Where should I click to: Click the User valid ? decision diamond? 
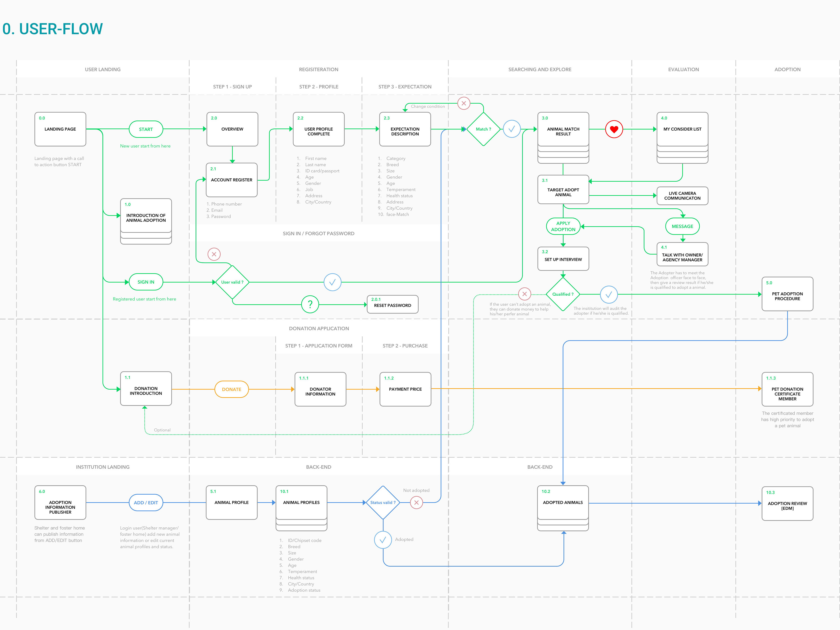(232, 282)
